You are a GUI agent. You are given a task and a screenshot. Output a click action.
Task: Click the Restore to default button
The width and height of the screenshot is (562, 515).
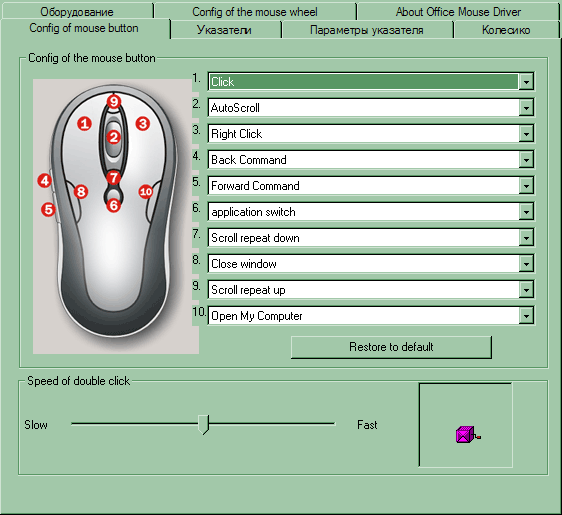click(x=391, y=347)
